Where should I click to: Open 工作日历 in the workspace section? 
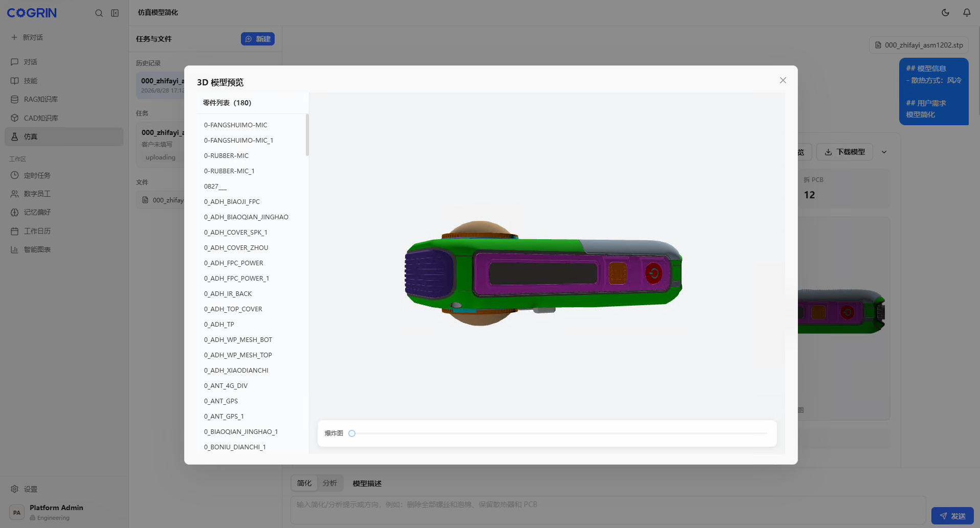tap(64, 231)
